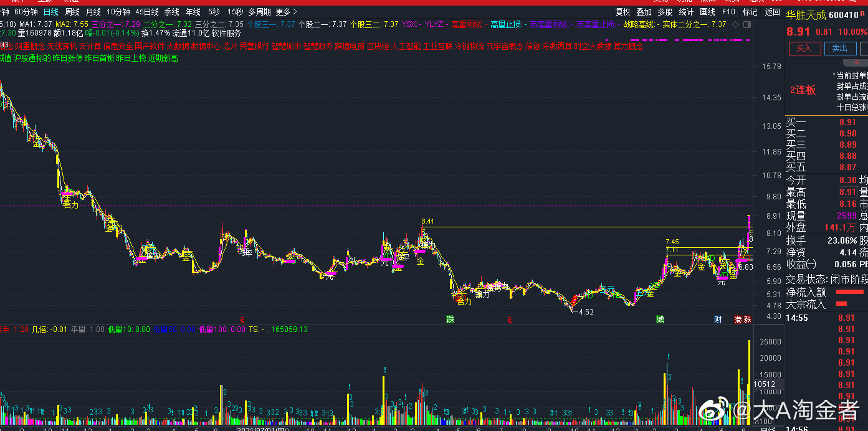Click the blue 卖出 sell button
868x431 pixels.
click(x=840, y=48)
